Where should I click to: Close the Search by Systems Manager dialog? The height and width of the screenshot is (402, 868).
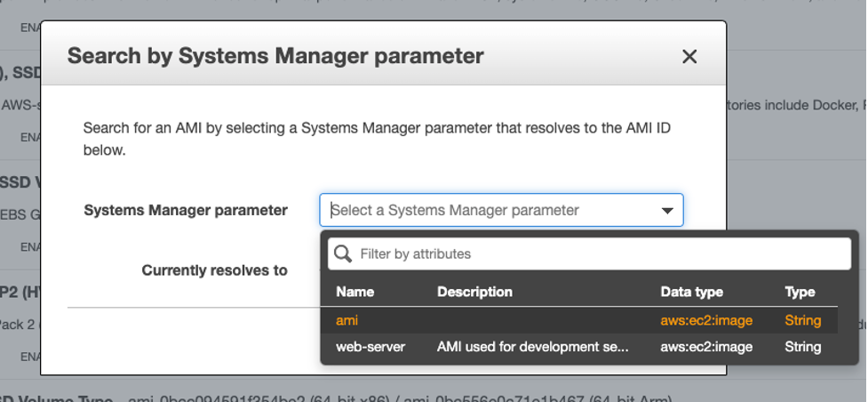pos(689,57)
